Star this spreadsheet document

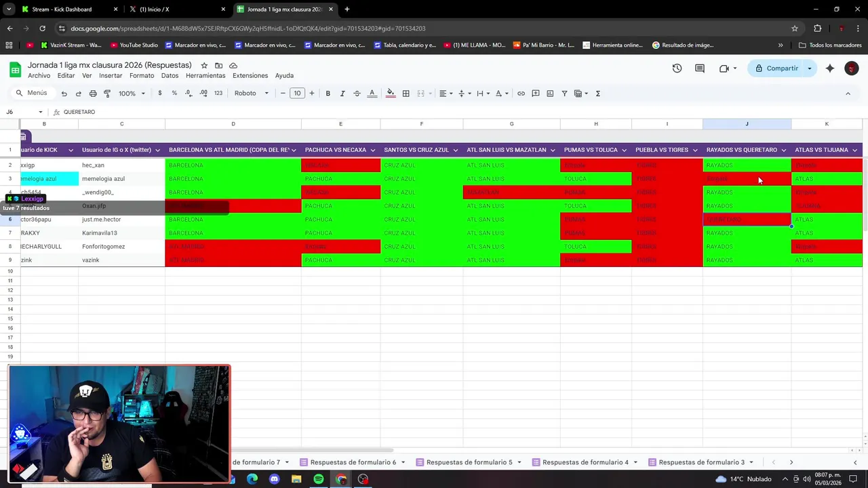[x=203, y=66]
